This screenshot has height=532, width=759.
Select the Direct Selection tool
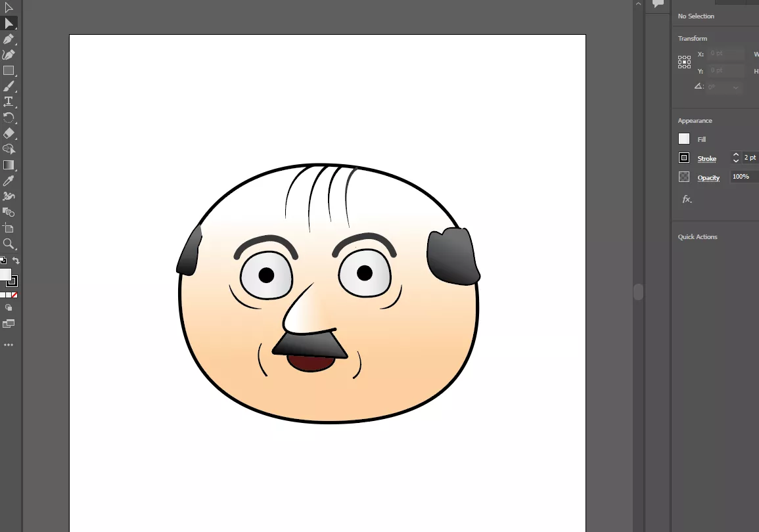[x=9, y=23]
